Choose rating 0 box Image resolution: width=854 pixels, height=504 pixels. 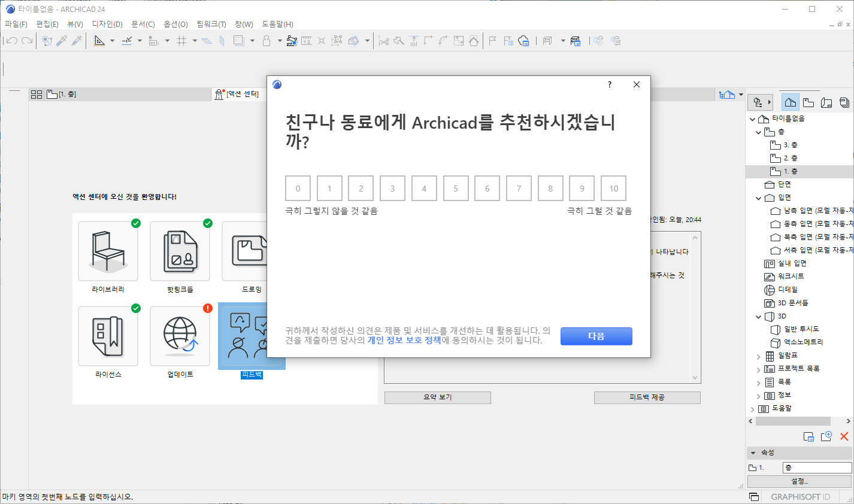tap(298, 189)
